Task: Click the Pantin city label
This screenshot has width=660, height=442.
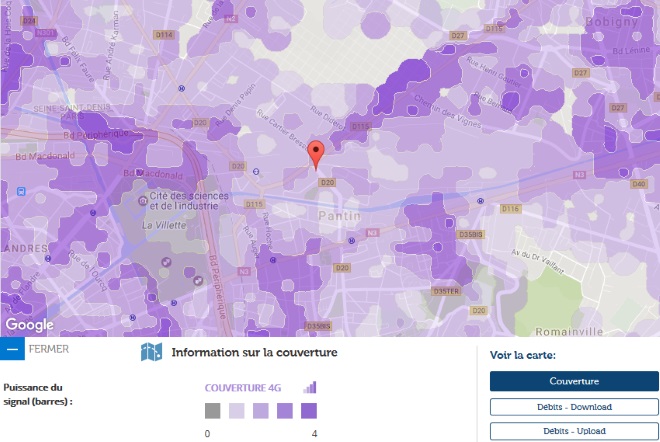Action: 340,216
